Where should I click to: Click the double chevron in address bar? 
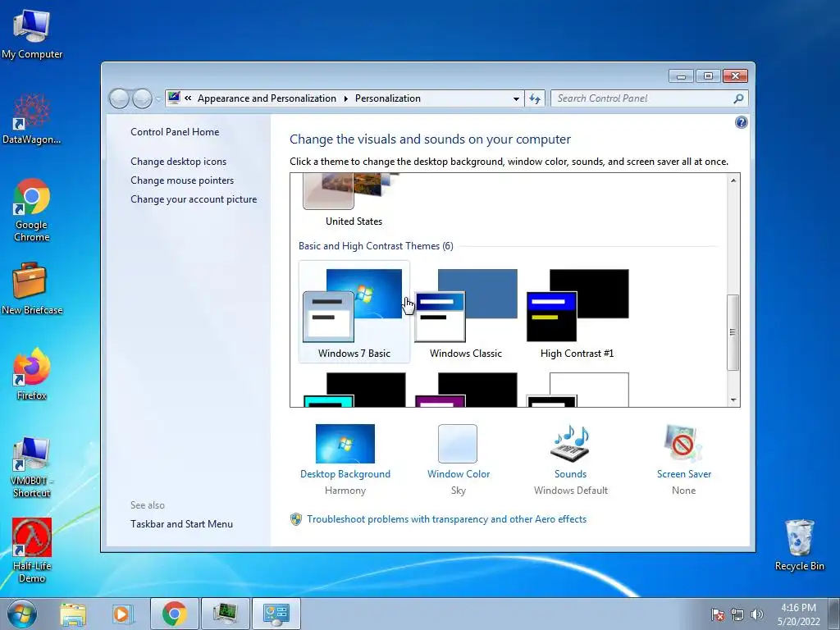click(188, 98)
